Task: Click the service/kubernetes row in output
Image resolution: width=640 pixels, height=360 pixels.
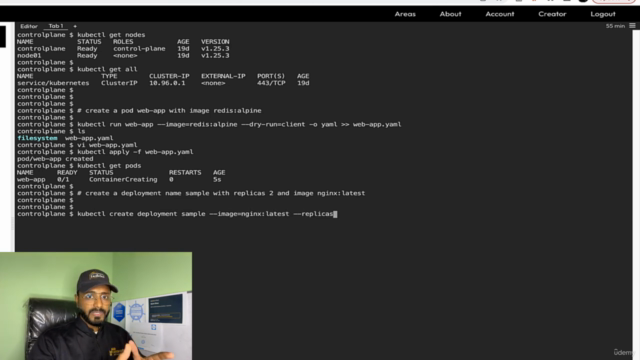Action: click(x=163, y=83)
